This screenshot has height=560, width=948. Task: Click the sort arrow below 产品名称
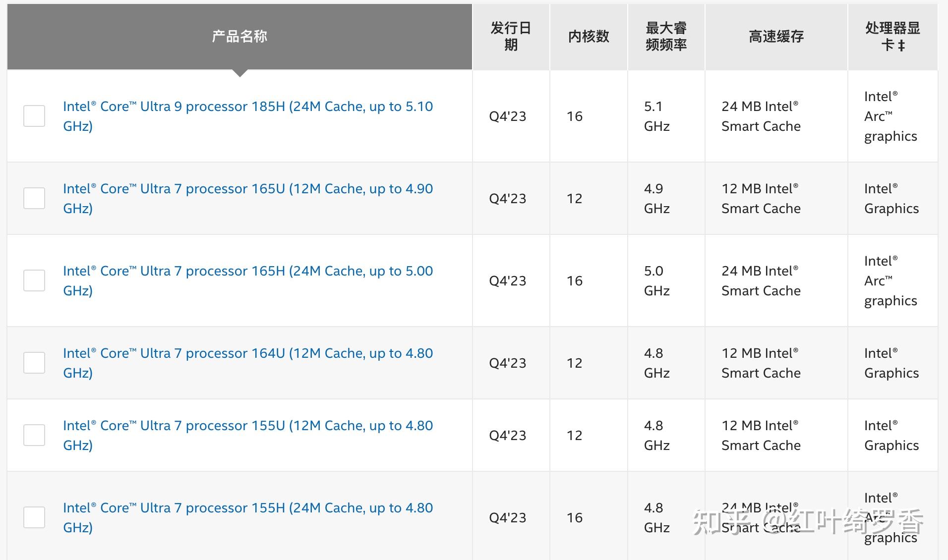click(239, 73)
